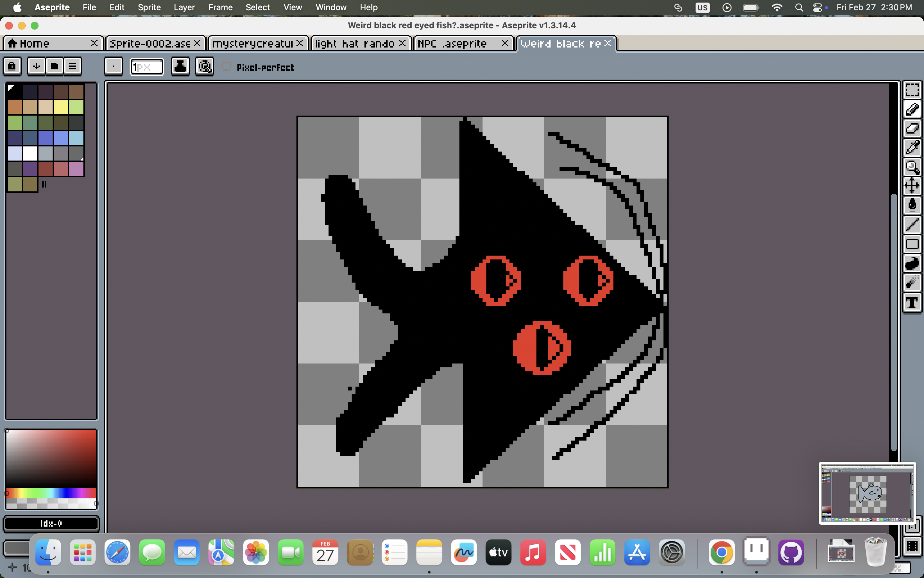
Task: Select the Zoom tool
Action: click(x=912, y=167)
